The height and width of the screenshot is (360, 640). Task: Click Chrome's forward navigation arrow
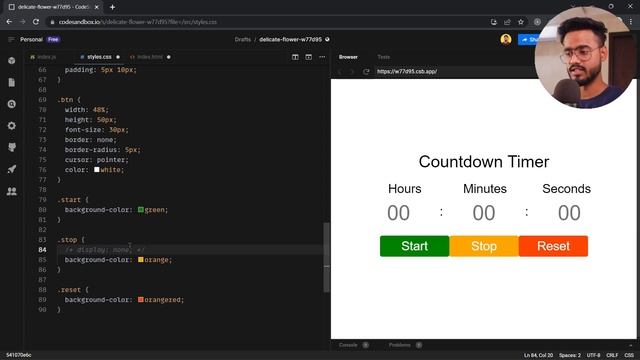pyautogui.click(x=22, y=22)
